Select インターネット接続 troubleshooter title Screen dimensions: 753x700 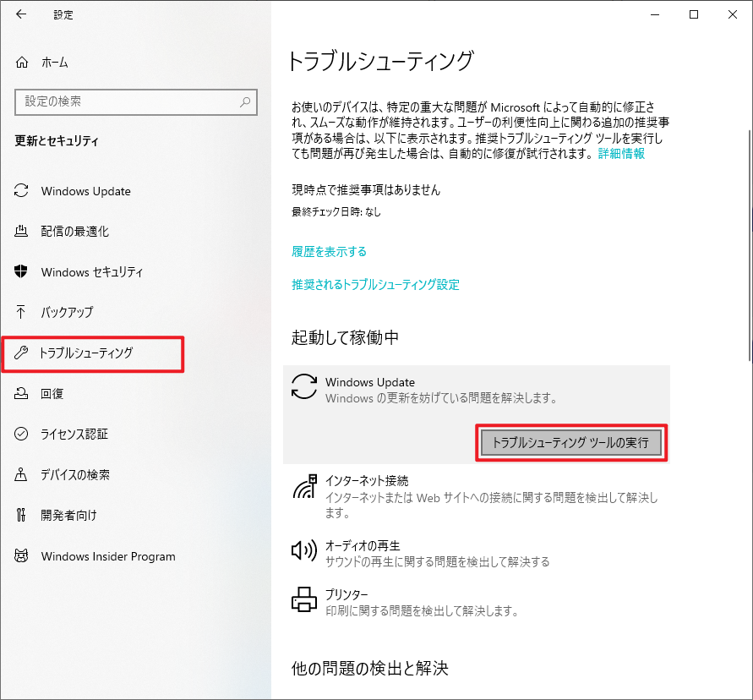[x=367, y=480]
